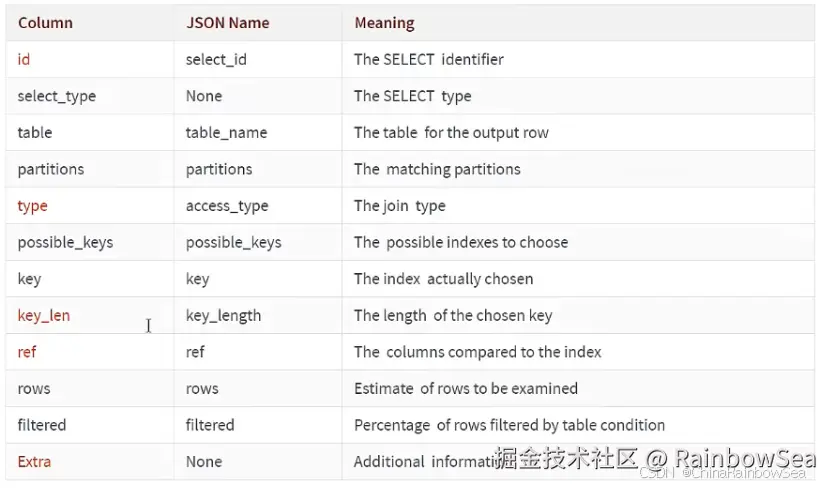This screenshot has width=833, height=488.
Task: Click 'Estimate of rows to be examined' text
Action: 466,389
